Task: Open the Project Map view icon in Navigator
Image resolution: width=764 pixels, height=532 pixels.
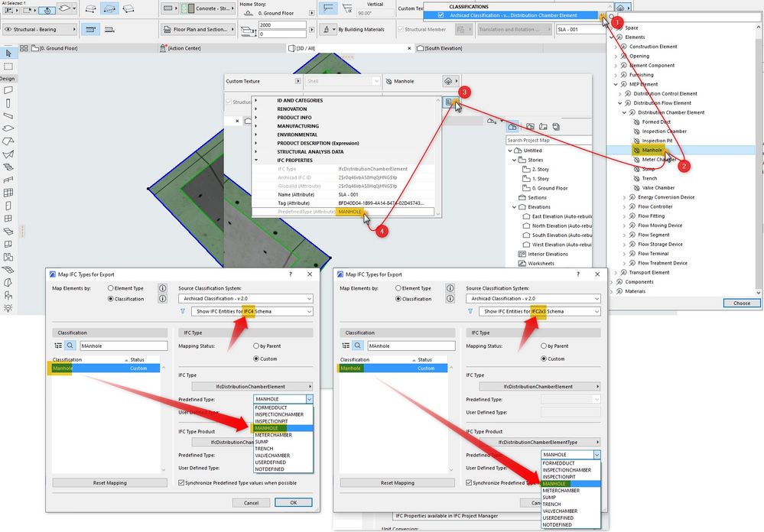Action: tap(512, 127)
